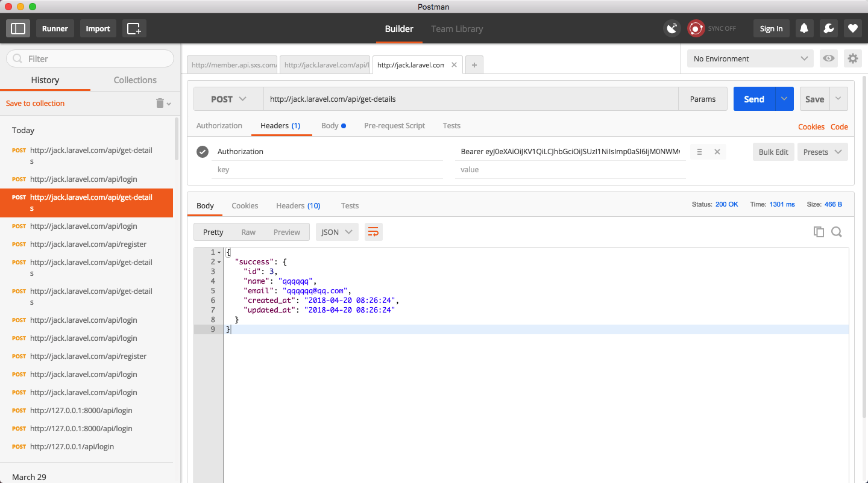Open the Code snippet link
The height and width of the screenshot is (483, 868).
(x=839, y=126)
